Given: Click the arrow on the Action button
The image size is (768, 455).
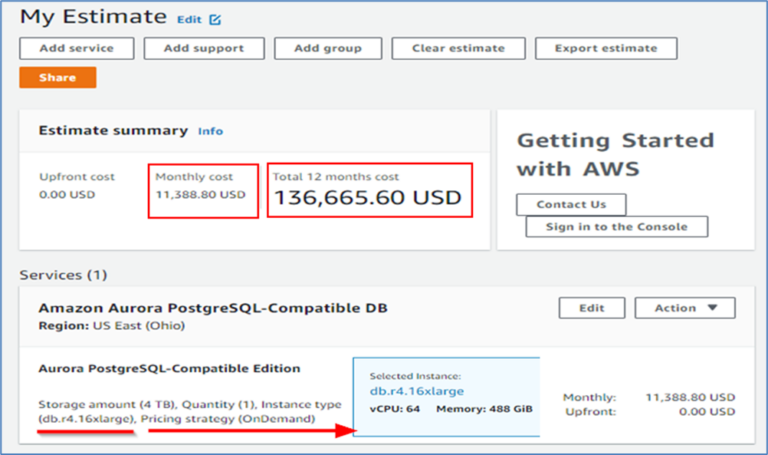Looking at the screenshot, I should coord(713,308).
